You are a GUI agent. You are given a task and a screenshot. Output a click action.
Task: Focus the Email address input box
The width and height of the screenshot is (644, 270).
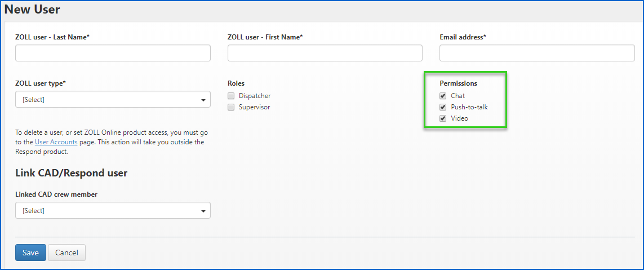pos(537,53)
